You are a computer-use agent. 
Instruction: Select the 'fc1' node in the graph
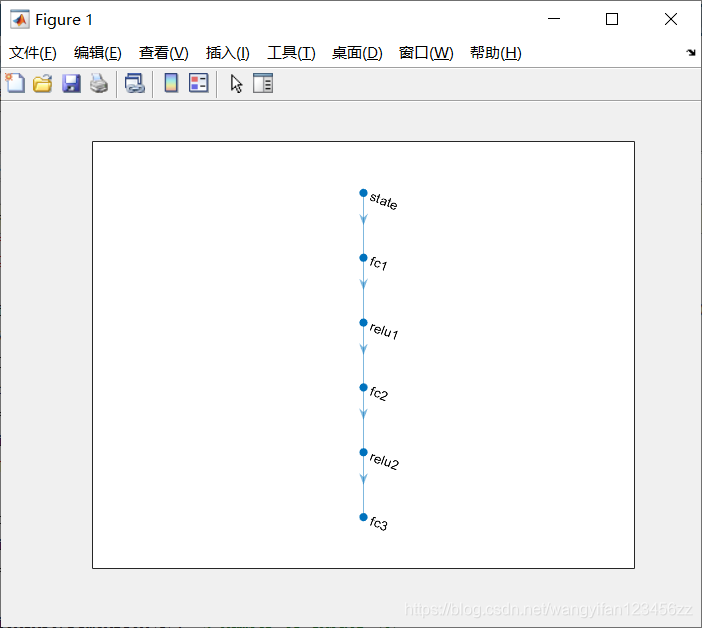(363, 258)
